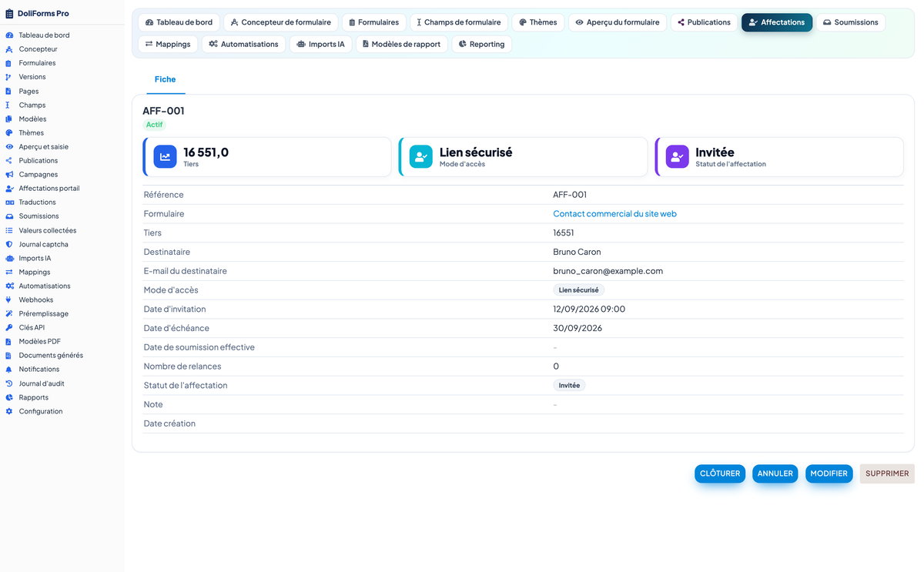Click the Supprimer button
The width and height of the screenshot is (924, 572).
pyautogui.click(x=887, y=473)
